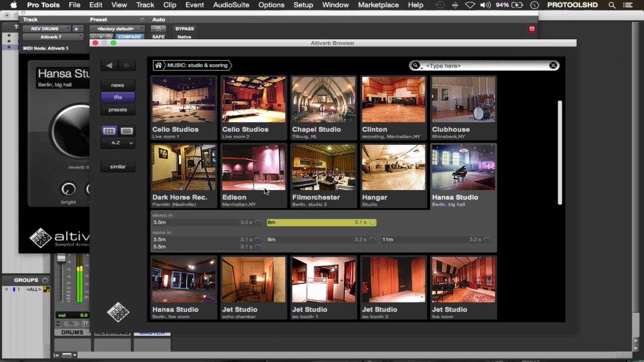Open the Marketplace menu

click(x=377, y=5)
